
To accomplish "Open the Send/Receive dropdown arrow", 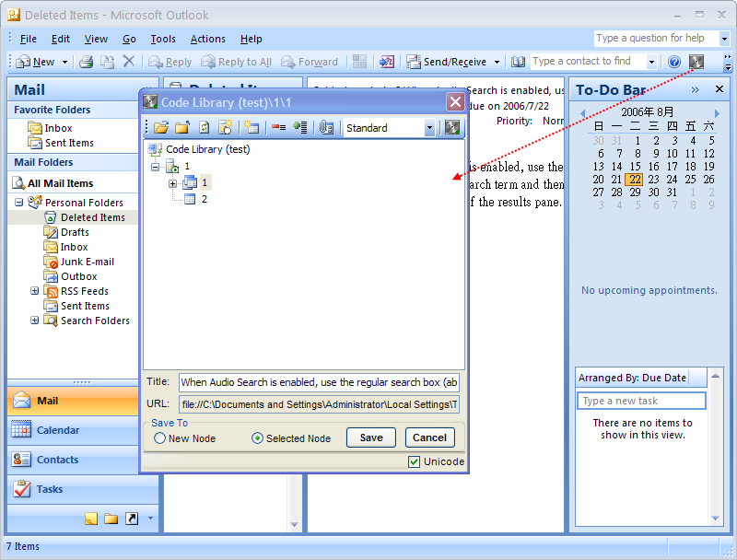I will tap(497, 62).
